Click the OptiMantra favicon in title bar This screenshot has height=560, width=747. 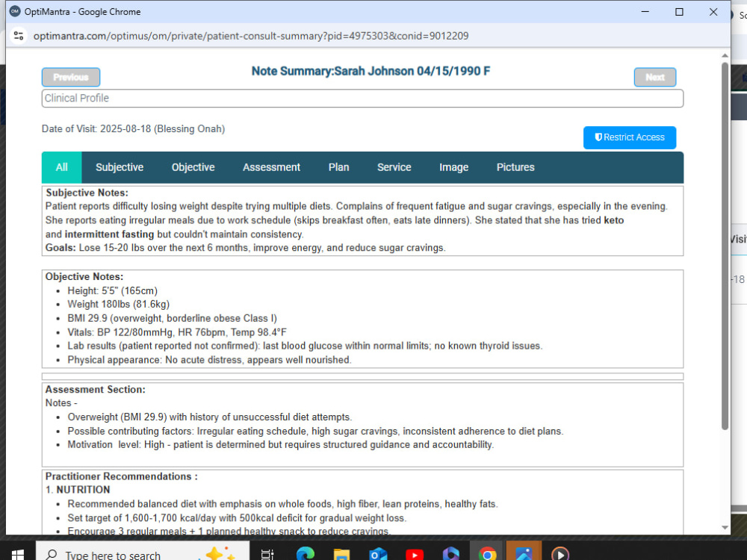click(x=15, y=11)
